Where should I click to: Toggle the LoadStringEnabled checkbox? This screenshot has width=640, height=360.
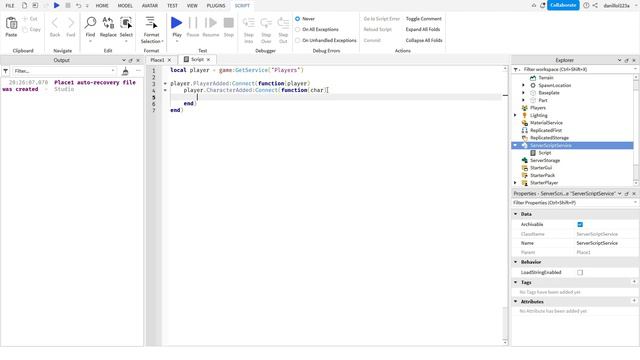[x=580, y=272]
